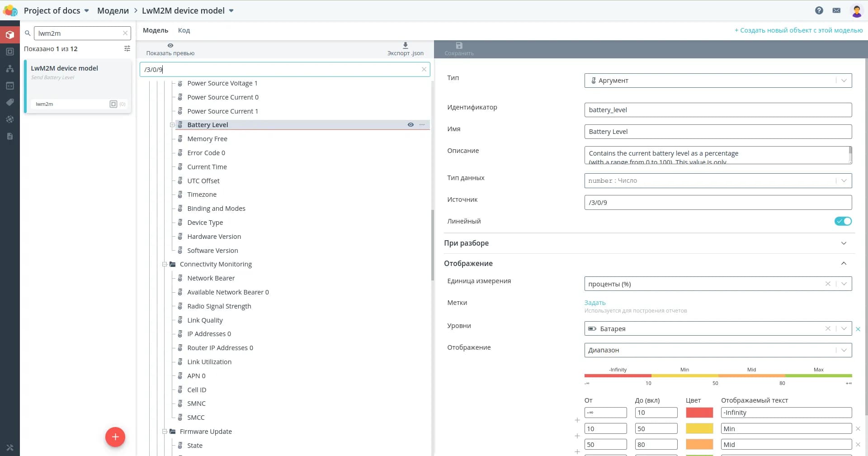Click the 'Идентификатор' battery_level input field
The height and width of the screenshot is (456, 868).
click(x=717, y=110)
